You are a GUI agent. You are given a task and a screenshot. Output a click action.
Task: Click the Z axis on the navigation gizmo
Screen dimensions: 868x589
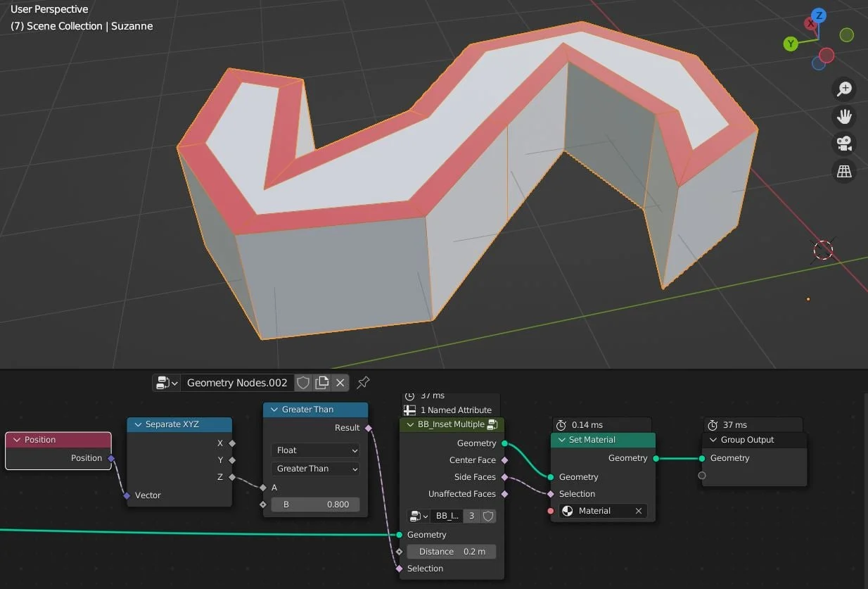point(818,15)
